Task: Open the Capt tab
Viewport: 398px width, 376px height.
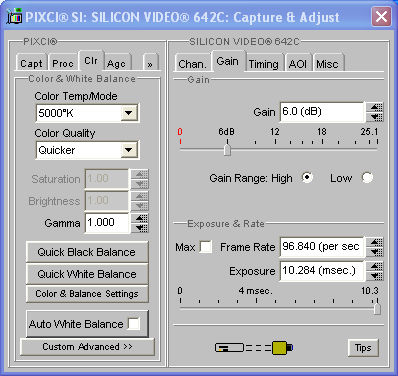Action: click(31, 63)
